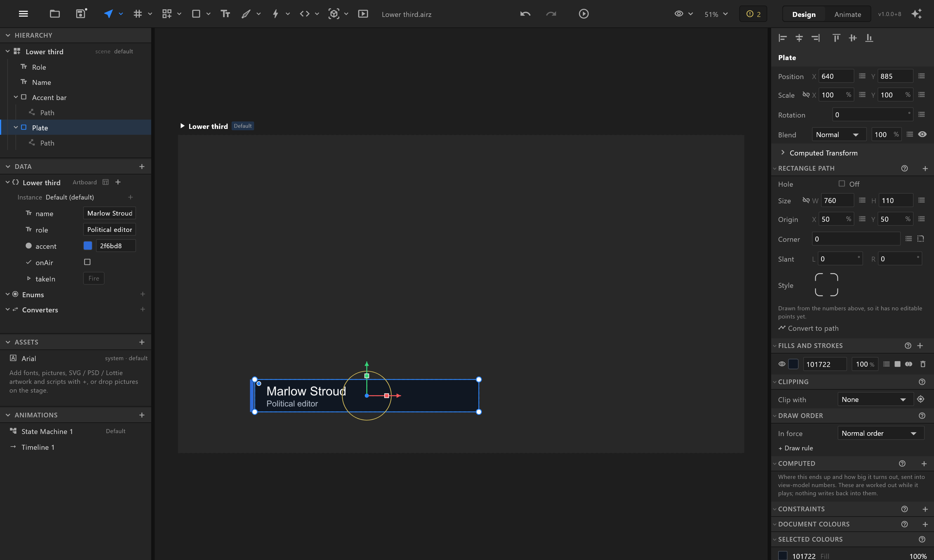The height and width of the screenshot is (560, 934).
Task: Open the hamburger main menu
Action: pyautogui.click(x=23, y=14)
